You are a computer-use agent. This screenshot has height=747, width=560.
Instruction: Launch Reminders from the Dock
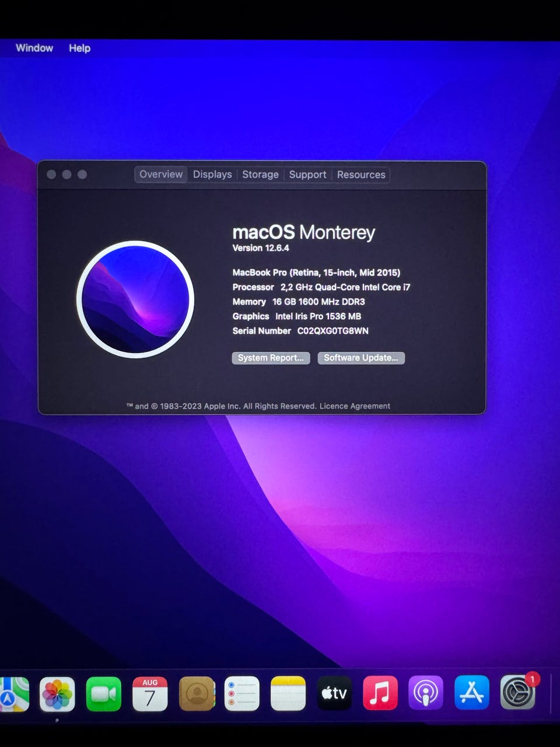pos(242,694)
